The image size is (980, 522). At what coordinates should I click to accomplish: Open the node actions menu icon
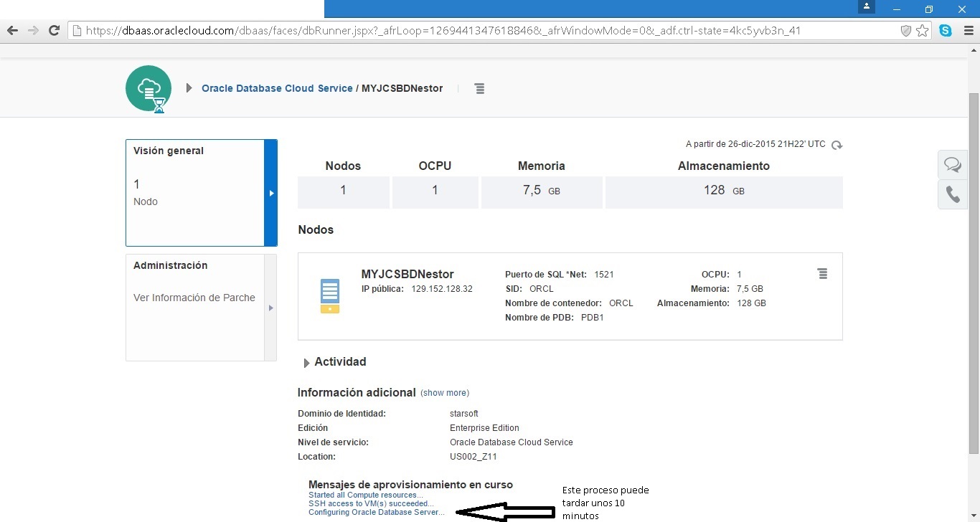(x=822, y=274)
